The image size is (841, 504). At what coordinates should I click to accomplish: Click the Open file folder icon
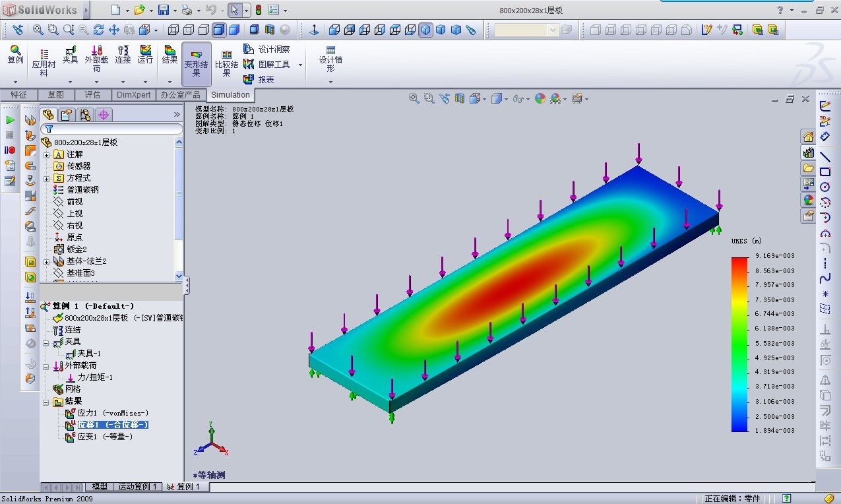click(139, 10)
